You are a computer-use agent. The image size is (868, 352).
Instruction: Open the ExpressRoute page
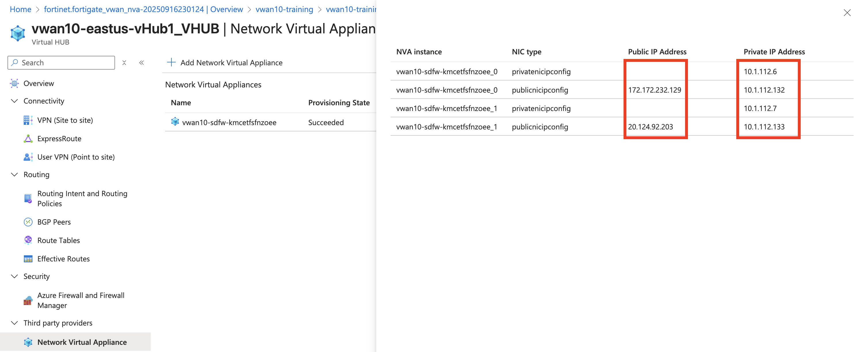59,139
